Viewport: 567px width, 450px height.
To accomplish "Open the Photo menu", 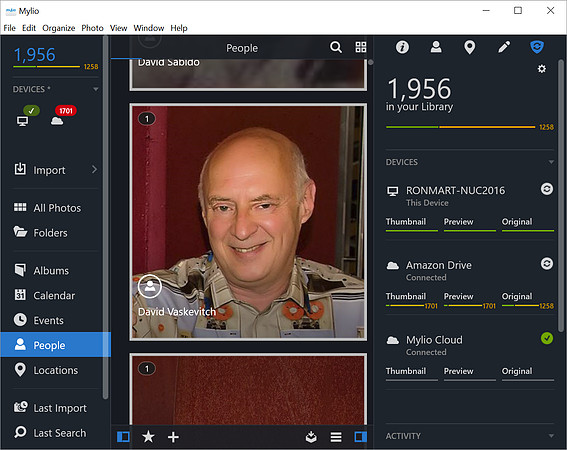I will click(x=92, y=28).
